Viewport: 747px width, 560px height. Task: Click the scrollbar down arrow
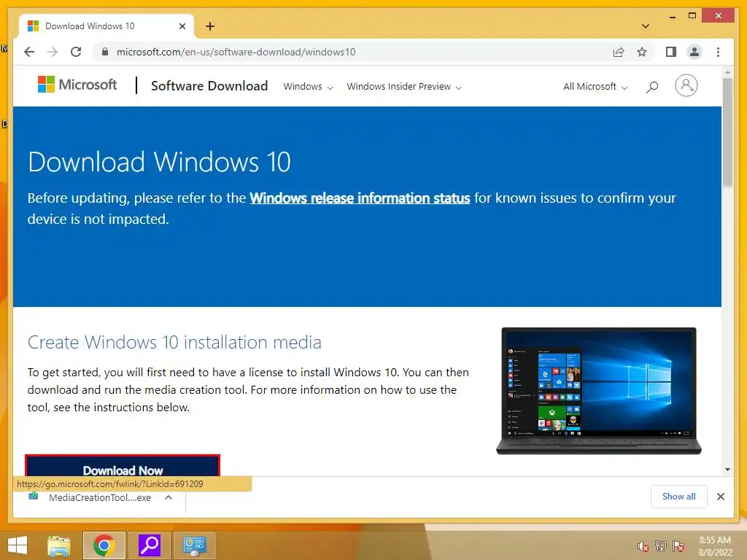point(727,470)
